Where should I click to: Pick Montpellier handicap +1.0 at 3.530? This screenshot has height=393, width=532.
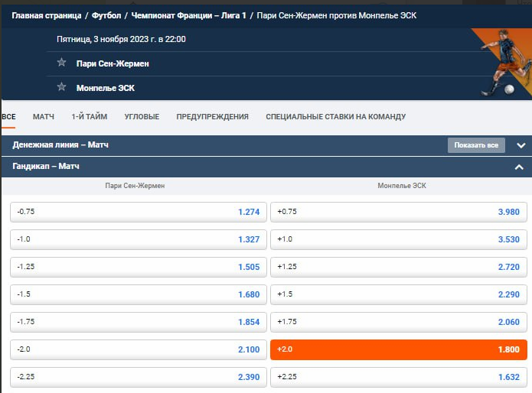[x=399, y=239]
